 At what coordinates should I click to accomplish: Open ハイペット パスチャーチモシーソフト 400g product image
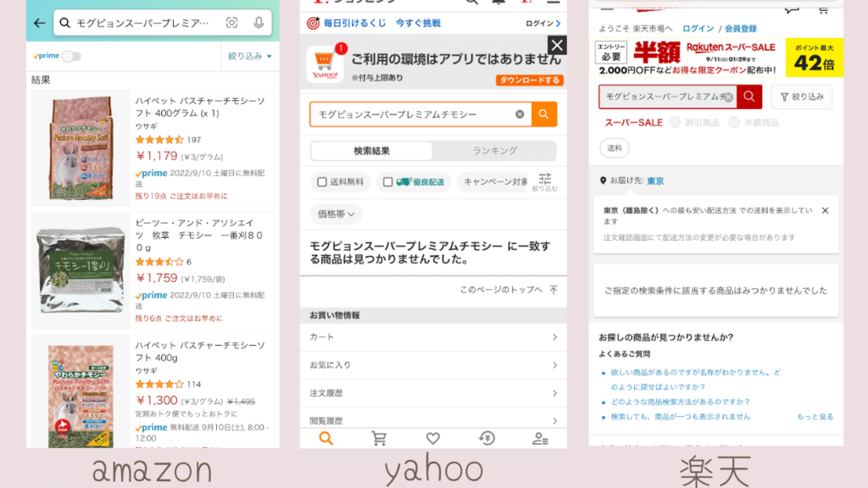[81, 396]
